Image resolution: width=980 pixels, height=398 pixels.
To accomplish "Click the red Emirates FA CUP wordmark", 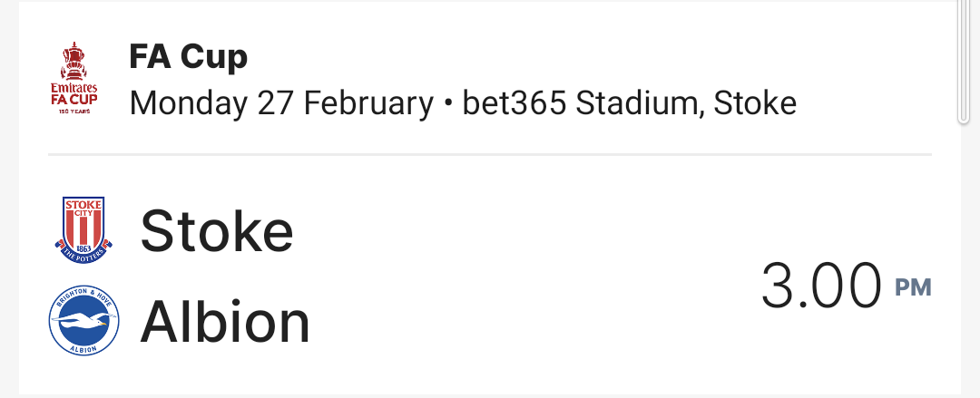I will [x=74, y=94].
